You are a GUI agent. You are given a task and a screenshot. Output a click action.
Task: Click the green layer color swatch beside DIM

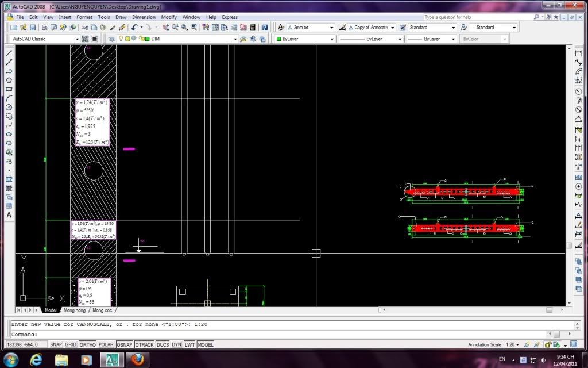148,39
